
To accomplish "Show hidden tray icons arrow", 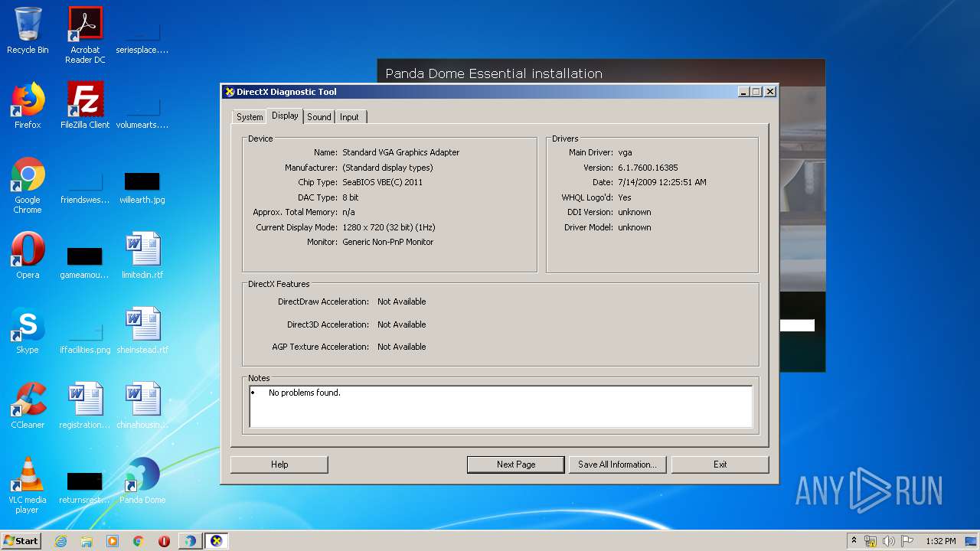I will click(854, 541).
